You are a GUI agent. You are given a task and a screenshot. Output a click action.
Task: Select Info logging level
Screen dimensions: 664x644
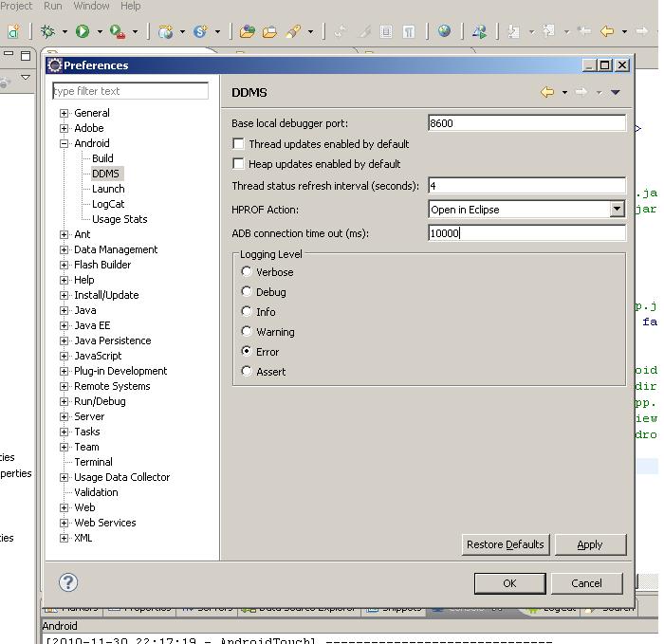[247, 311]
